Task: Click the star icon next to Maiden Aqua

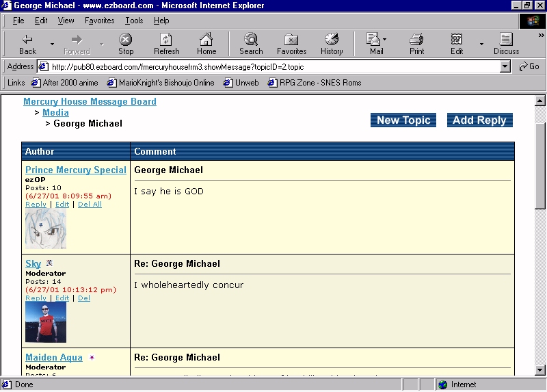Action: tap(92, 357)
